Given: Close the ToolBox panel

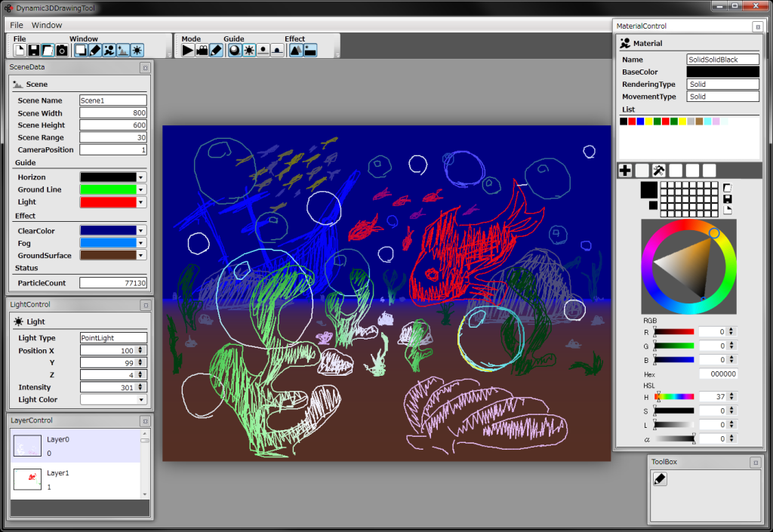Looking at the screenshot, I should coord(756,463).
